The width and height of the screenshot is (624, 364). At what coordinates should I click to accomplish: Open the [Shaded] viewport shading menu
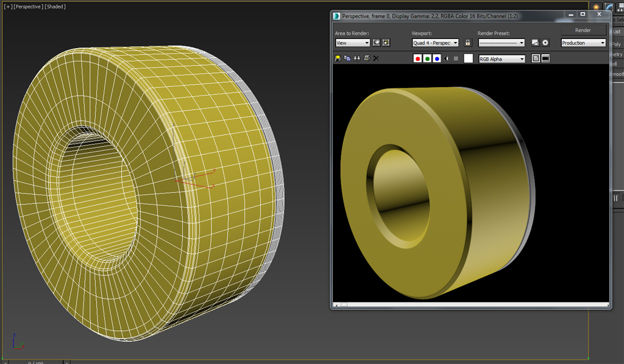pyautogui.click(x=55, y=6)
